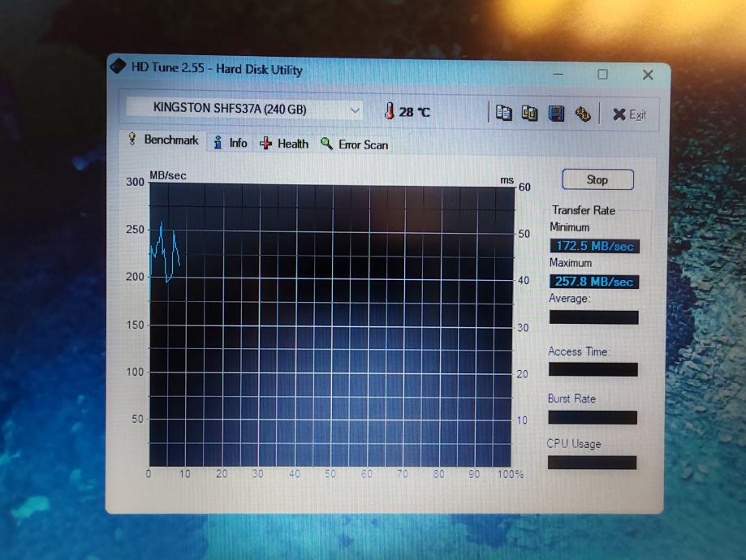The width and height of the screenshot is (746, 560).
Task: Click the copy text to clipboard icon
Action: (504, 113)
